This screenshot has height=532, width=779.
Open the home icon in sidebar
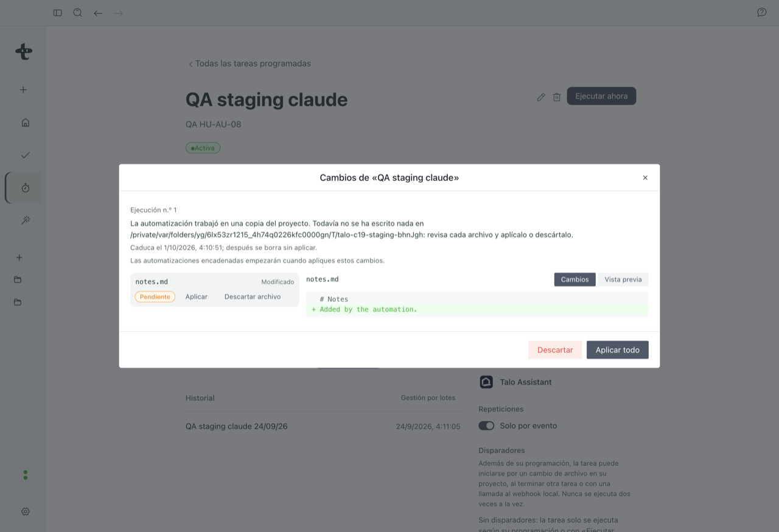point(26,122)
